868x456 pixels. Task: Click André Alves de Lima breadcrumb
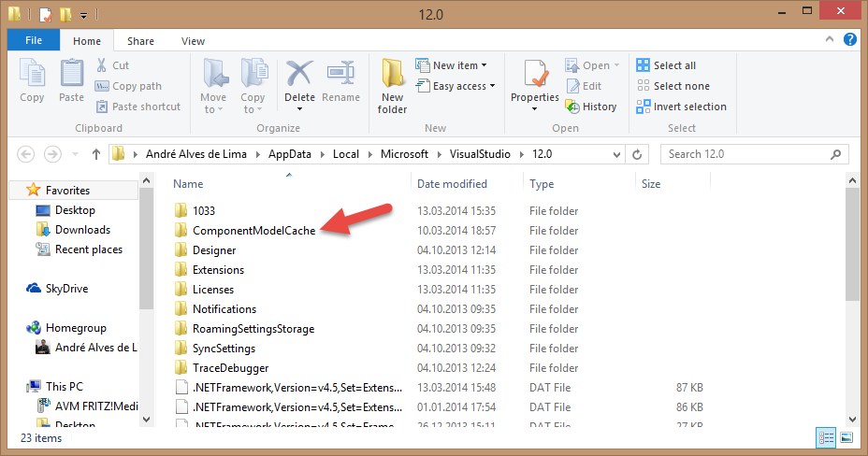point(196,154)
